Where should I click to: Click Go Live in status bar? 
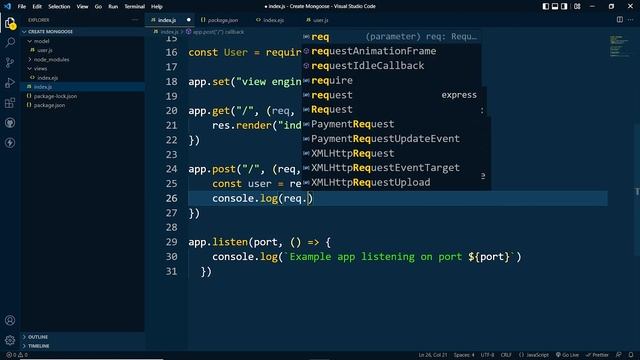click(x=567, y=355)
